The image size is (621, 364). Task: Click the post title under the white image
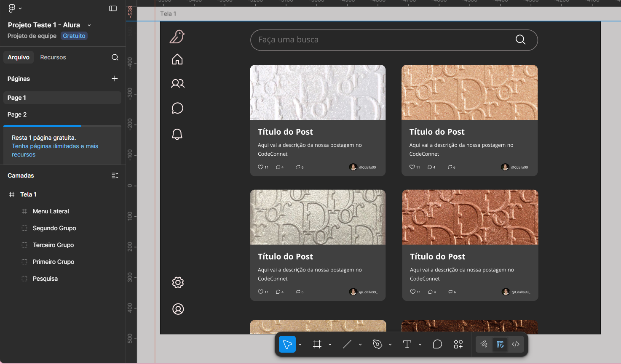click(x=285, y=132)
